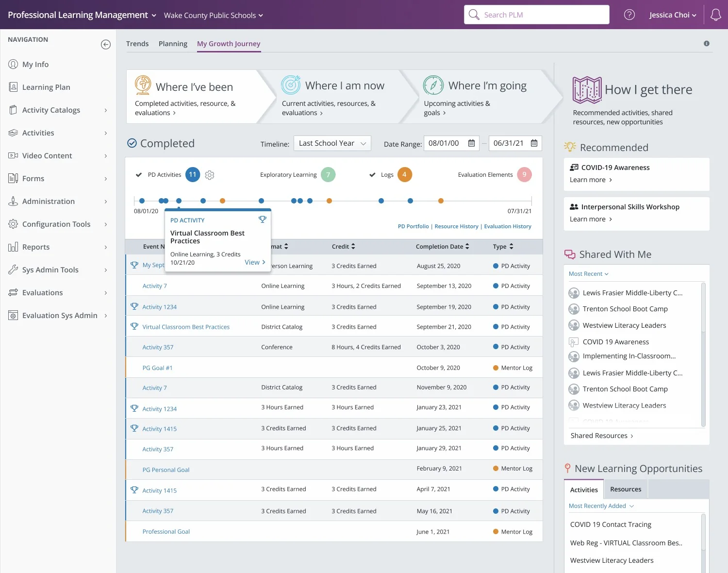The image size is (728, 573).
Task: Click the How I get there map icon
Action: pyautogui.click(x=587, y=90)
